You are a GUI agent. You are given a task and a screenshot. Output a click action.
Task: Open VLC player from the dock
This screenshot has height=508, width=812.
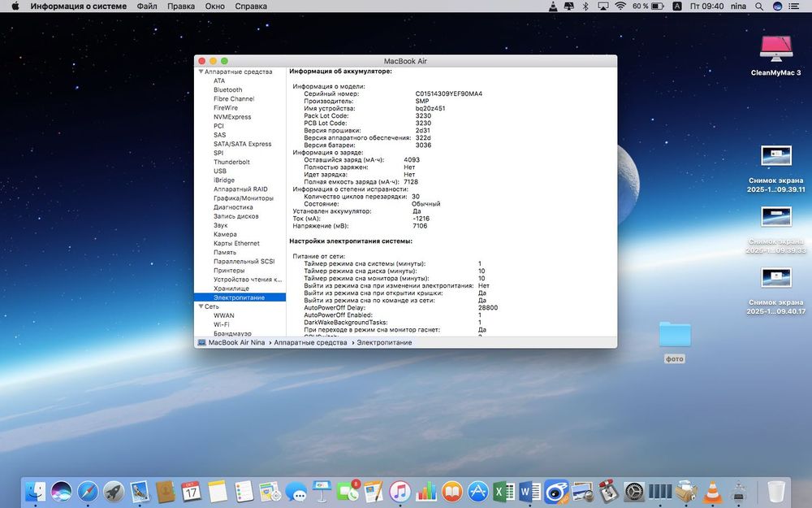pyautogui.click(x=711, y=491)
